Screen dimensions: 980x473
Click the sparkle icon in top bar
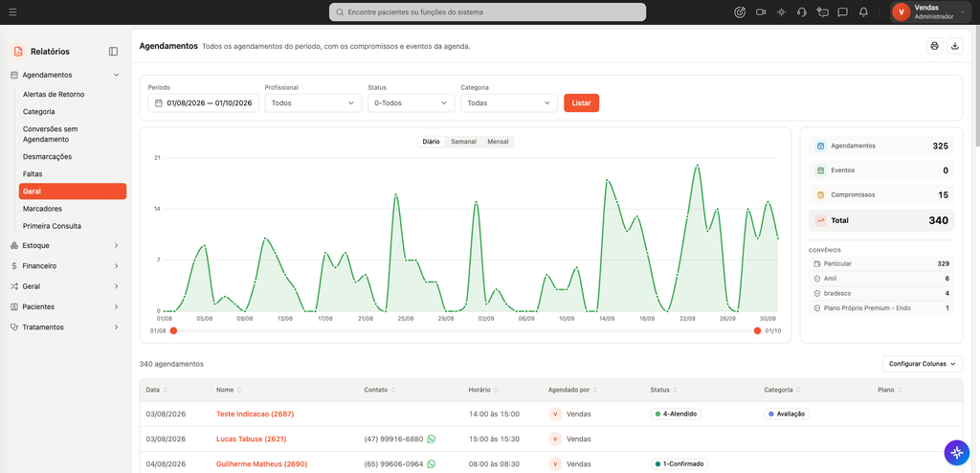click(x=781, y=11)
